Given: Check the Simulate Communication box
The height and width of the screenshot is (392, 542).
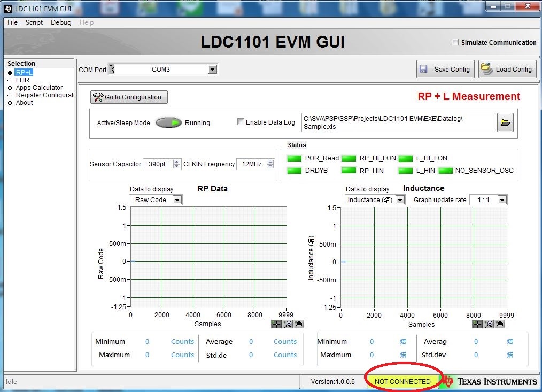Looking at the screenshot, I should pyautogui.click(x=455, y=42).
